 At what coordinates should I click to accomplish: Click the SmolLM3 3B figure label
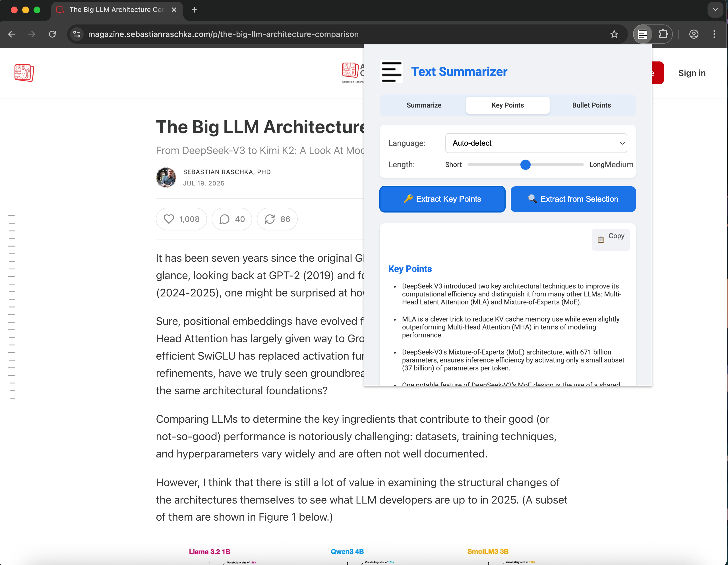coord(488,552)
